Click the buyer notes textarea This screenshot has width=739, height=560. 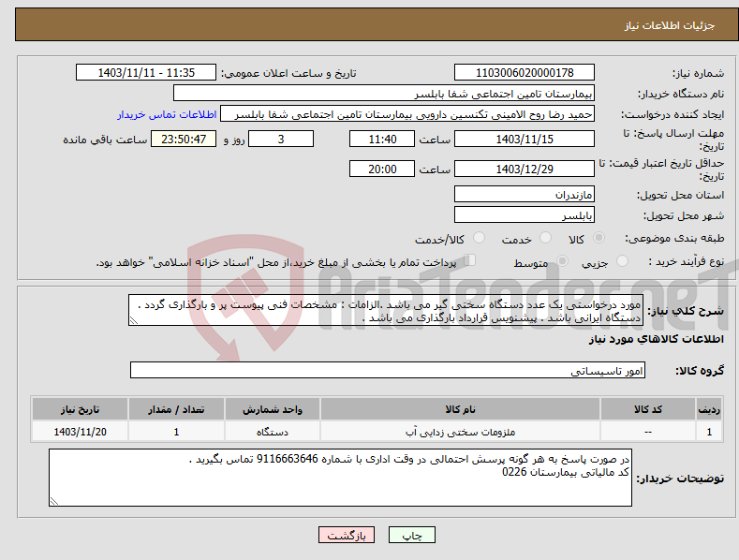[340, 478]
